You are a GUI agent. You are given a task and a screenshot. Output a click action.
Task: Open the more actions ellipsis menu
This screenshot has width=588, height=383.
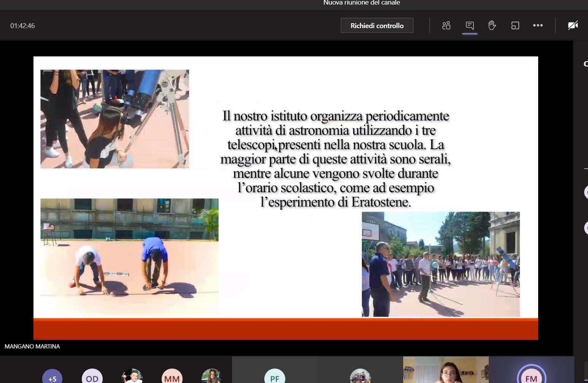(x=538, y=25)
